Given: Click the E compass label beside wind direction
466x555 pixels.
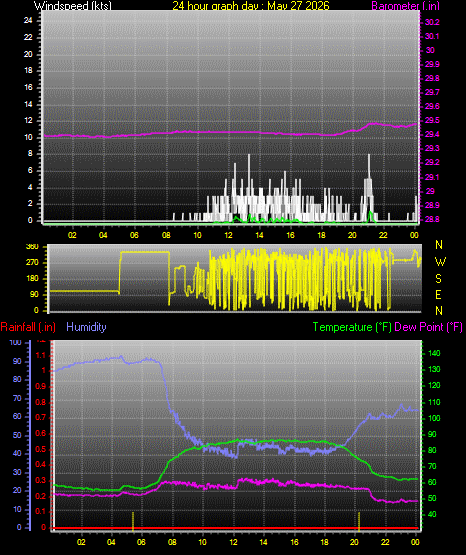Looking at the screenshot, I should [438, 294].
